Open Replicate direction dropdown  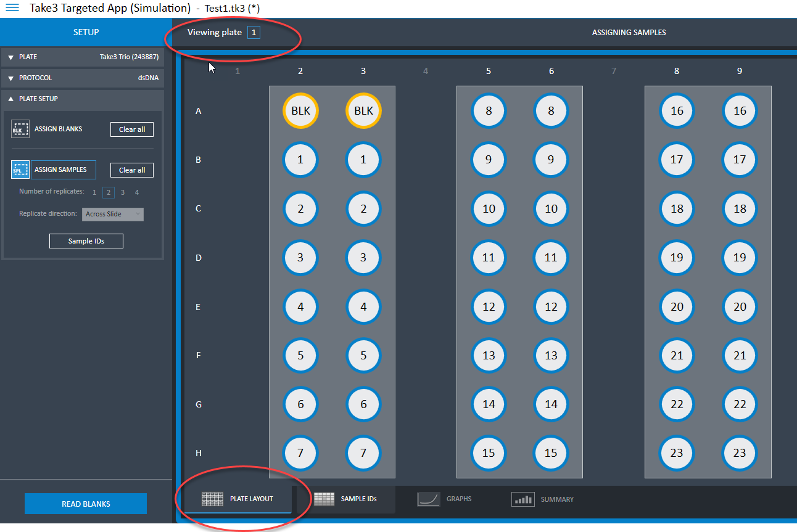click(114, 214)
